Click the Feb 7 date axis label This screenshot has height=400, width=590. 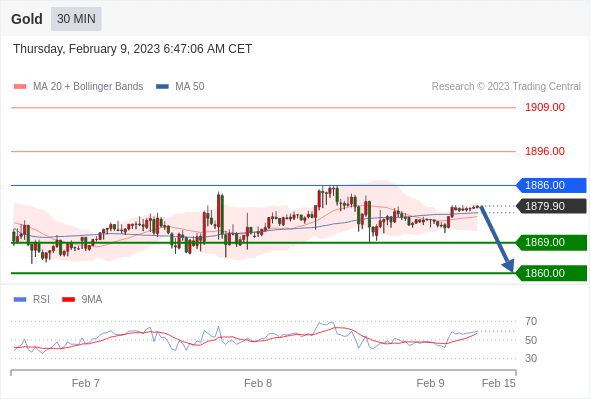tap(86, 383)
